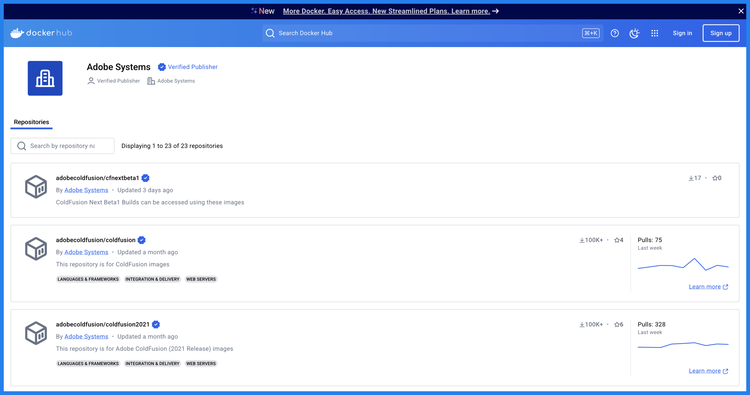Click the building icon by Adobe Systems
The width and height of the screenshot is (750, 395).
(151, 81)
